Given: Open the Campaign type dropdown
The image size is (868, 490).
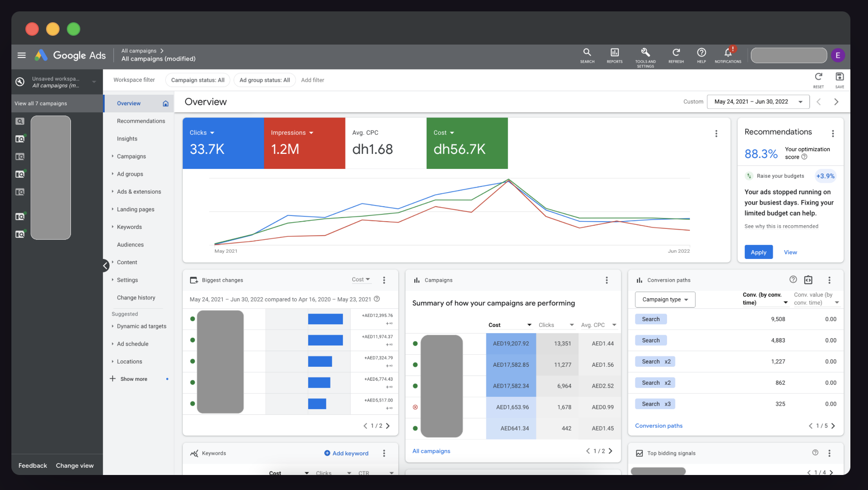Looking at the screenshot, I should pyautogui.click(x=665, y=299).
